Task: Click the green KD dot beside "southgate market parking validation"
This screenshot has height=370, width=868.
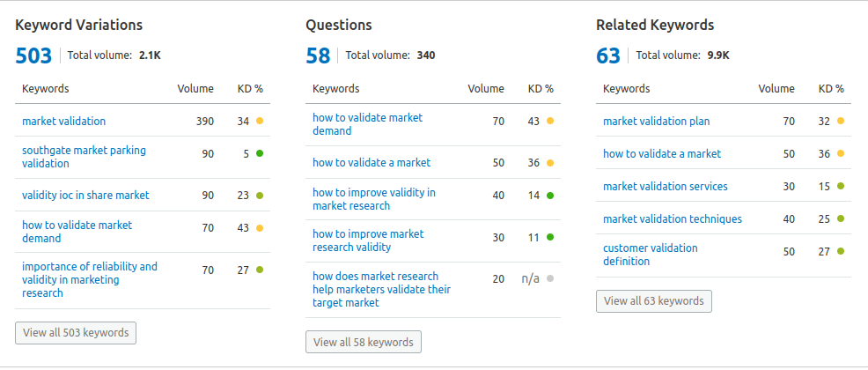Action: [x=260, y=153]
